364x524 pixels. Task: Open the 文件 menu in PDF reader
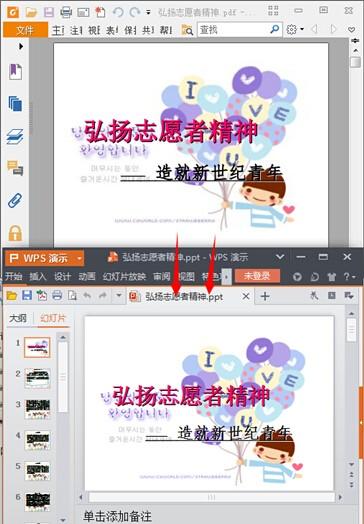pos(25,30)
